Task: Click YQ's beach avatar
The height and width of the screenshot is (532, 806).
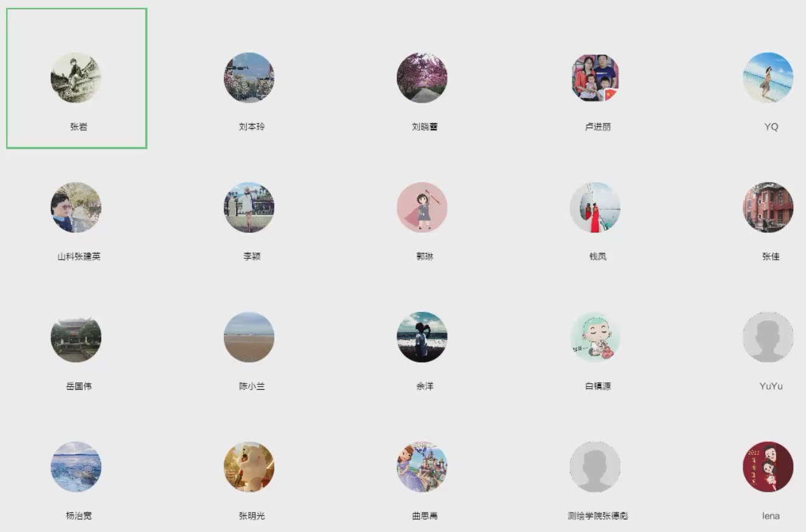Action: coord(768,77)
